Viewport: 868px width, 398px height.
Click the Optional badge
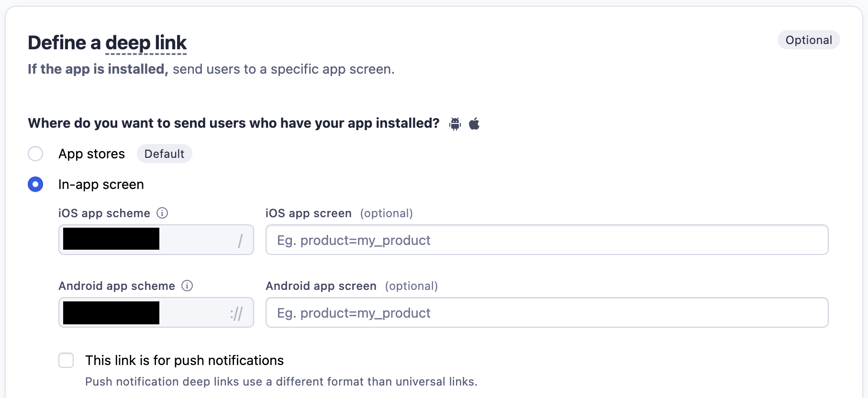808,40
